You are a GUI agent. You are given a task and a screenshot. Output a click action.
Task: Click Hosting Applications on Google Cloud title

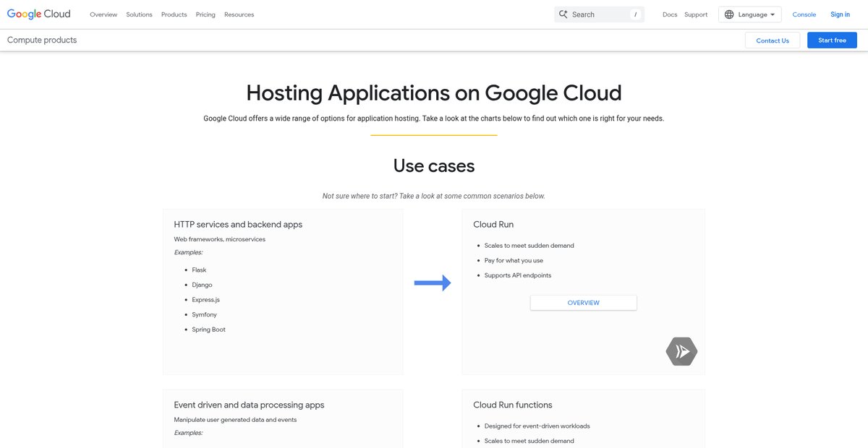pyautogui.click(x=434, y=92)
